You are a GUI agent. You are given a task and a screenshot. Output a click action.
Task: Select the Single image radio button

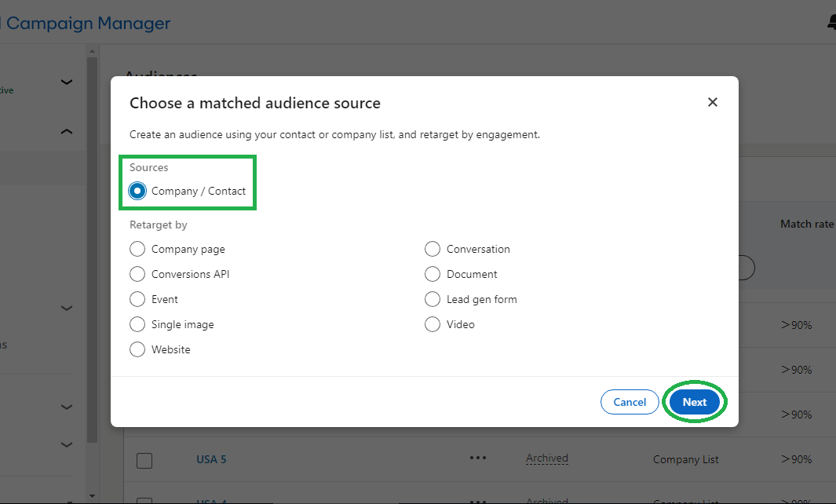(x=137, y=324)
